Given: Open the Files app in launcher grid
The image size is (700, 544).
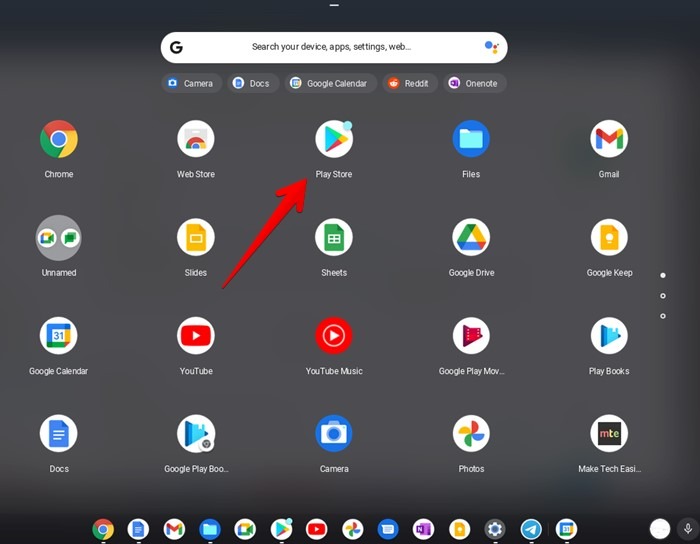Looking at the screenshot, I should pyautogui.click(x=471, y=139).
